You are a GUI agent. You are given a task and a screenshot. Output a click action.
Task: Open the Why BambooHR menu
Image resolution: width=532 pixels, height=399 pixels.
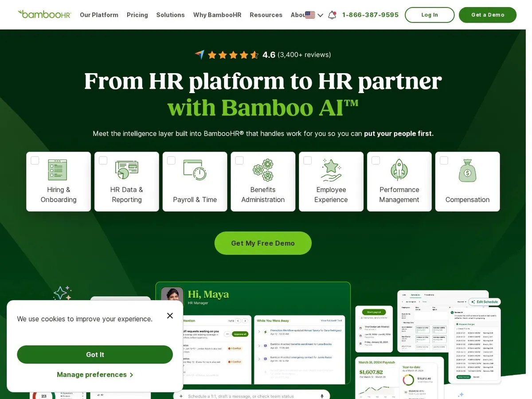point(217,15)
